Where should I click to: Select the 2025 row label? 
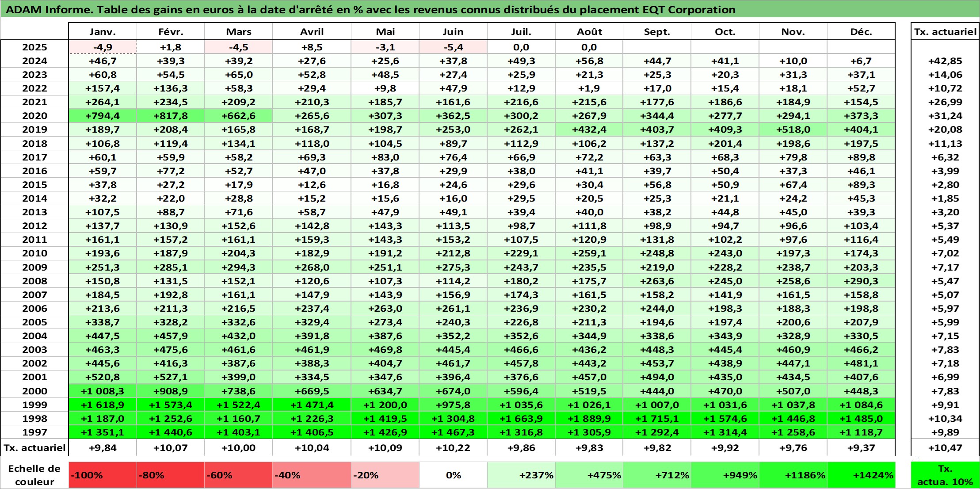(x=34, y=47)
